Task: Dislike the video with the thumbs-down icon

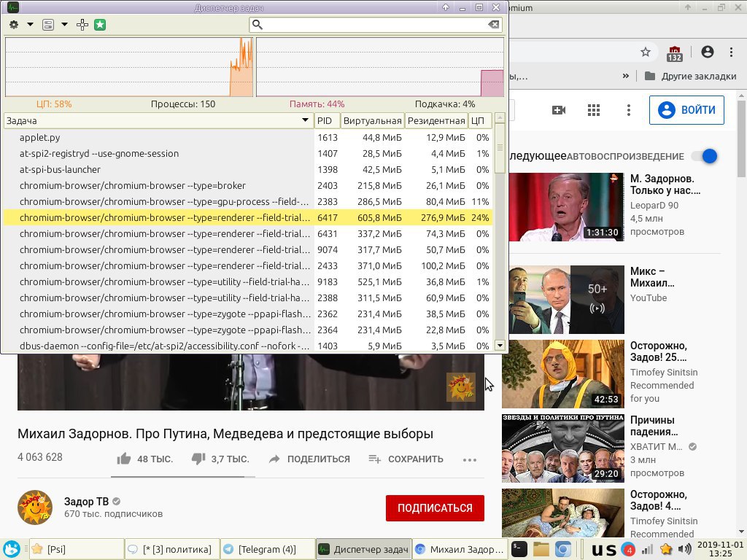Action: pyautogui.click(x=198, y=459)
